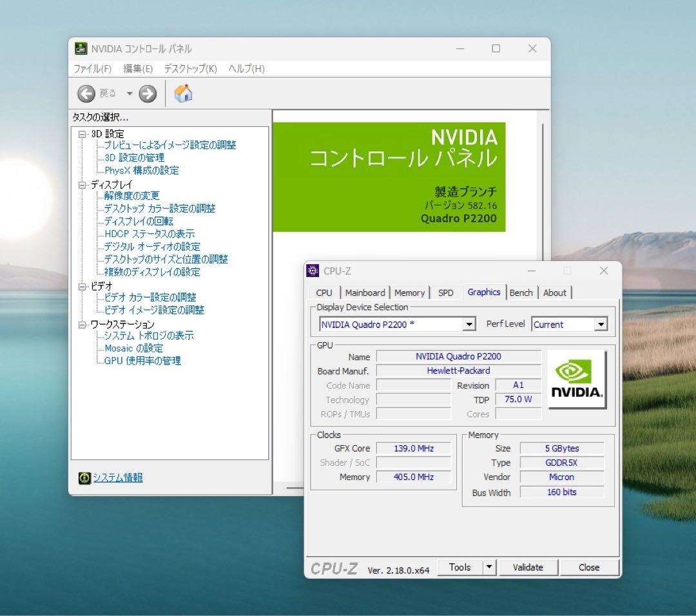Switch to the Memory tab in CPU-Z

pos(410,293)
